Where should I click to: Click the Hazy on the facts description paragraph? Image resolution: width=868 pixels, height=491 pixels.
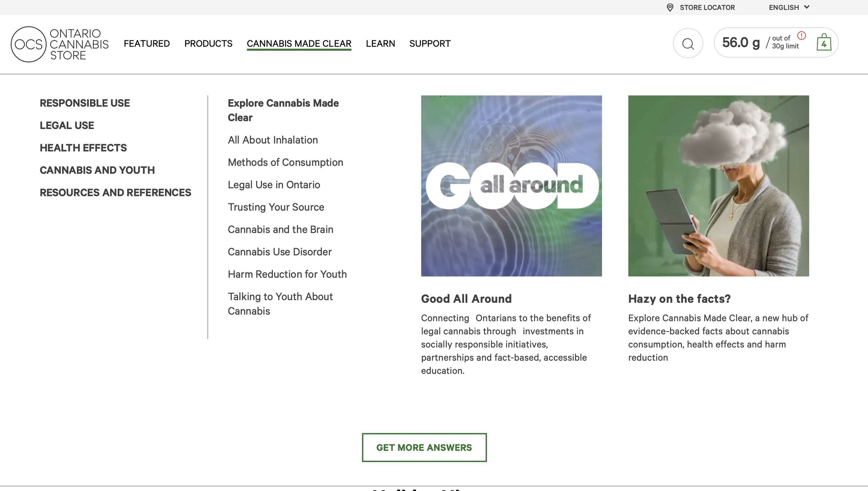pyautogui.click(x=718, y=338)
